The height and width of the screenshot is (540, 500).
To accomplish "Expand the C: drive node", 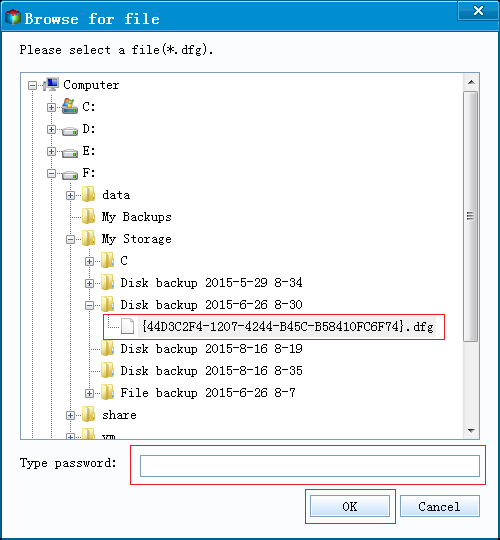I will [x=51, y=107].
